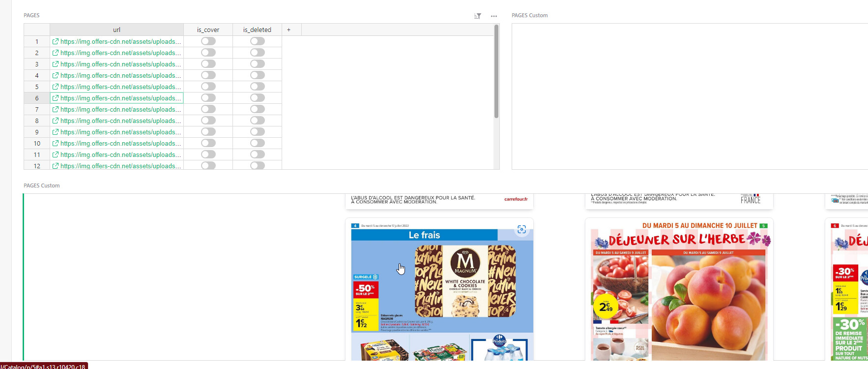Viewport: 868px width, 369px height.
Task: Add a new column with the plus button
Action: coord(289,30)
